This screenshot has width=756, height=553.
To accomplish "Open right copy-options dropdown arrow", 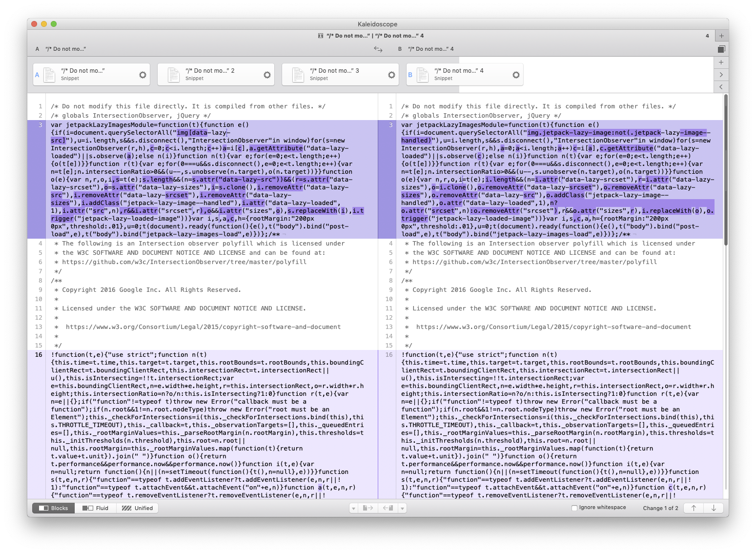I will coord(402,508).
